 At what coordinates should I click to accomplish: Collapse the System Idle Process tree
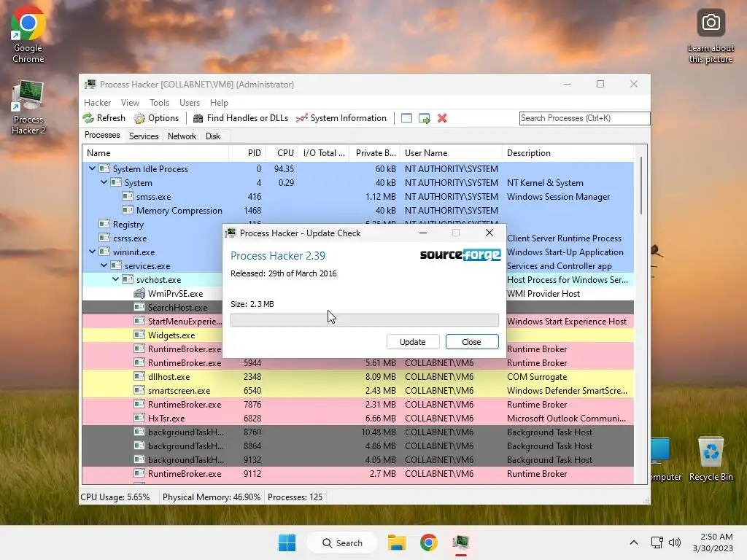(93, 168)
